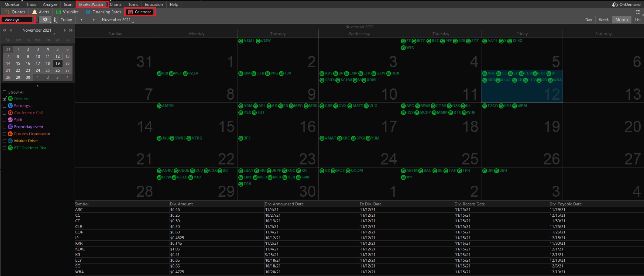Click the UNH dividend event on December 3
Image resolution: width=644 pixels, height=276 pixels.
(x=501, y=171)
